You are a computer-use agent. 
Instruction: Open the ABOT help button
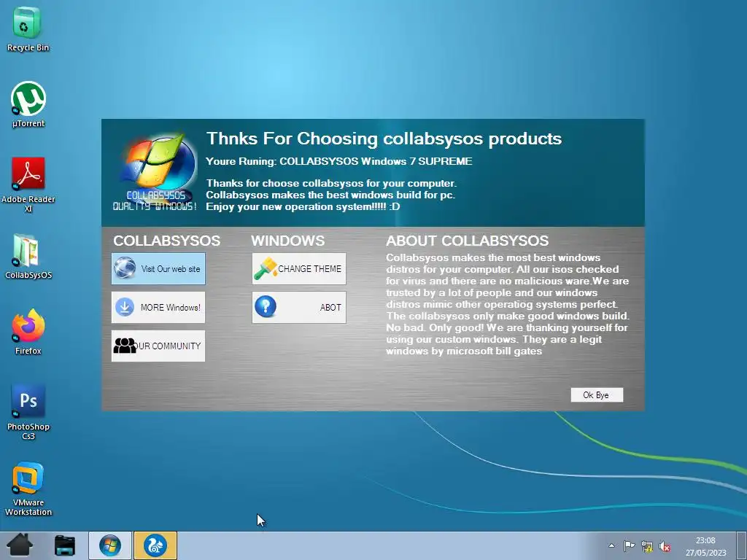298,307
